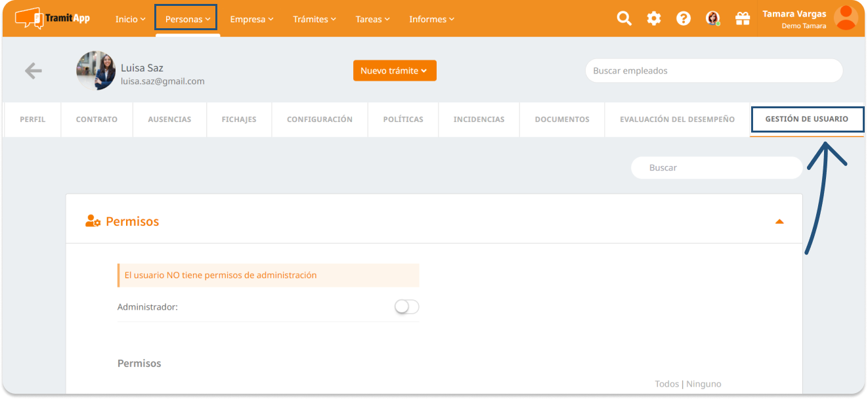The image size is (868, 399).
Task: Expand the Personas menu
Action: [x=187, y=19]
